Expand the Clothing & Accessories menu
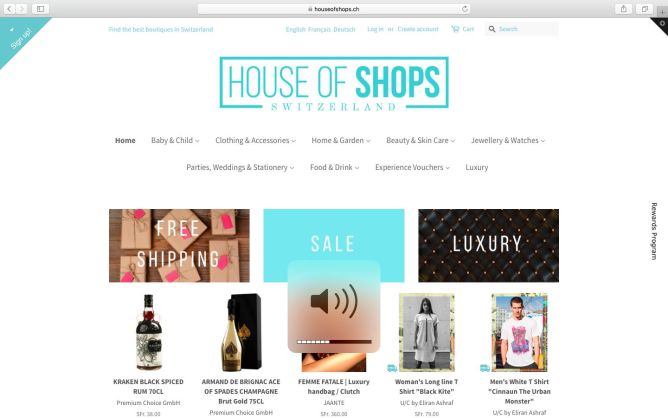This screenshot has width=668, height=418. [255, 140]
